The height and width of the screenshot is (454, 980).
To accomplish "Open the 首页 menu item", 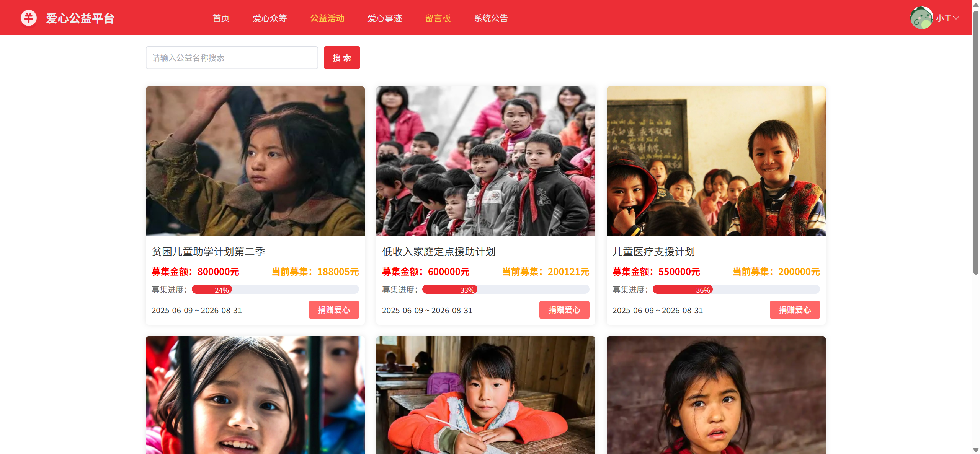I will [221, 18].
